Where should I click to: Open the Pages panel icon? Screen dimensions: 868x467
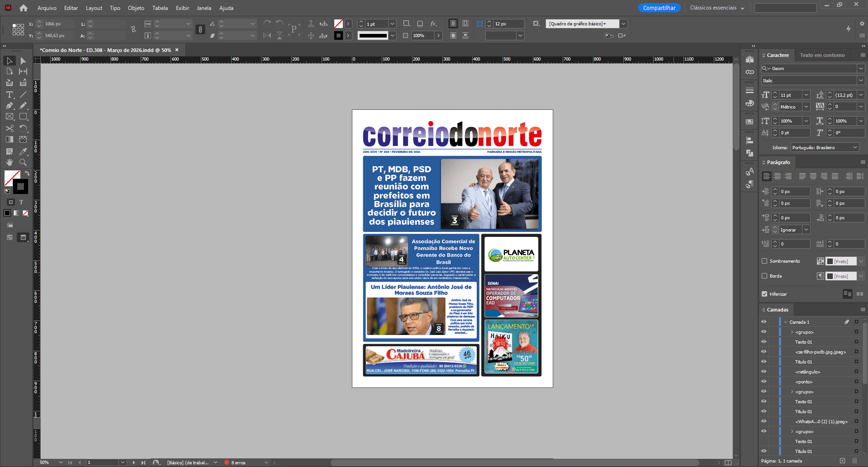tap(749, 59)
